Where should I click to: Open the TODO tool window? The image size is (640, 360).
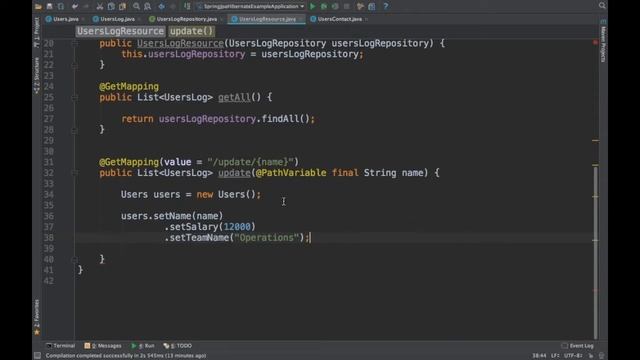178,346
